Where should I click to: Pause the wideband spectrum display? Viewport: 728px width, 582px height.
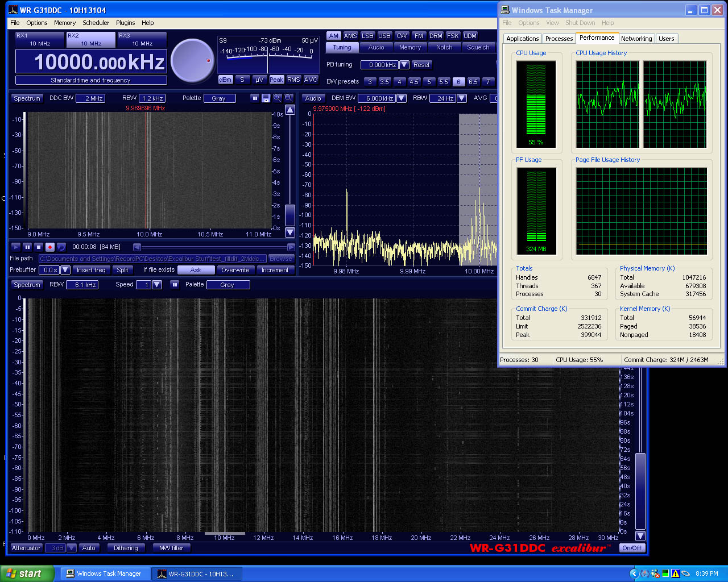175,285
